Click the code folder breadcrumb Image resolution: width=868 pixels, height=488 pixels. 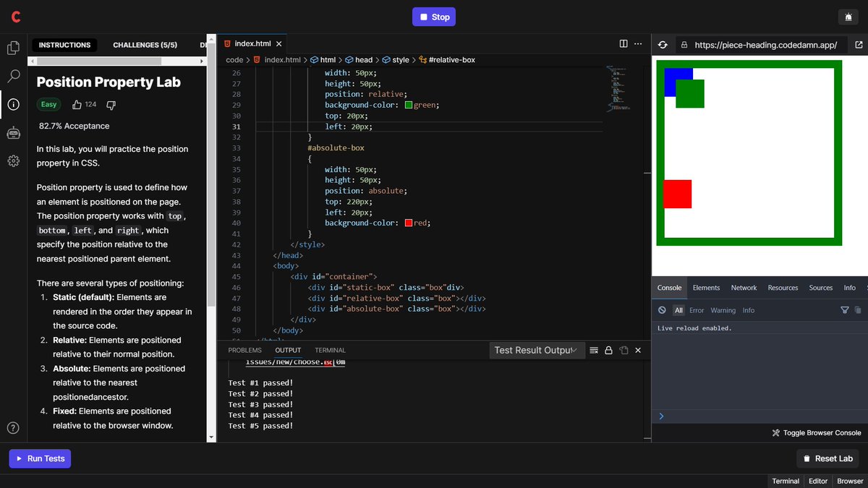click(x=234, y=60)
